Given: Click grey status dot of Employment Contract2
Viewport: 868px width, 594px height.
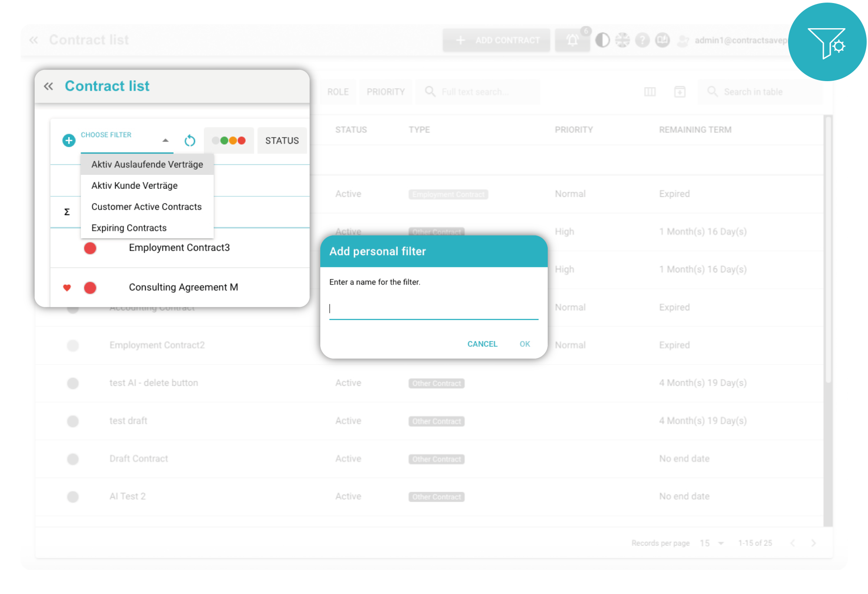Looking at the screenshot, I should [73, 345].
